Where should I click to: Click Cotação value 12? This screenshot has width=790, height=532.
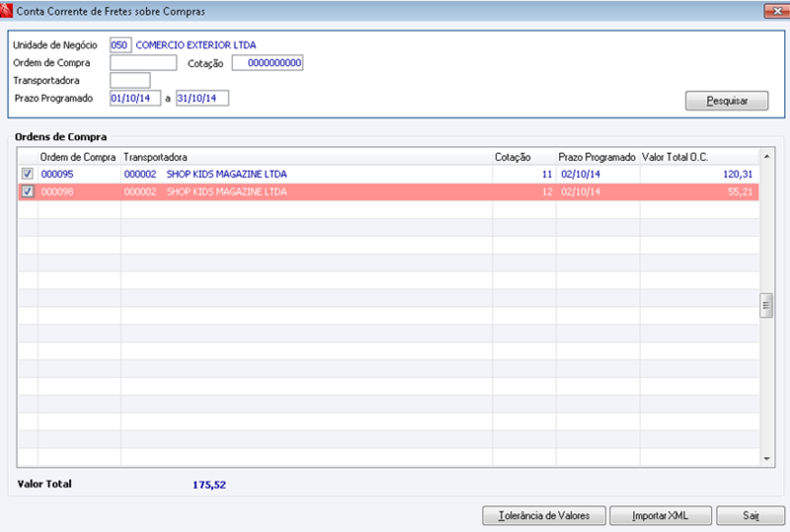(x=547, y=191)
